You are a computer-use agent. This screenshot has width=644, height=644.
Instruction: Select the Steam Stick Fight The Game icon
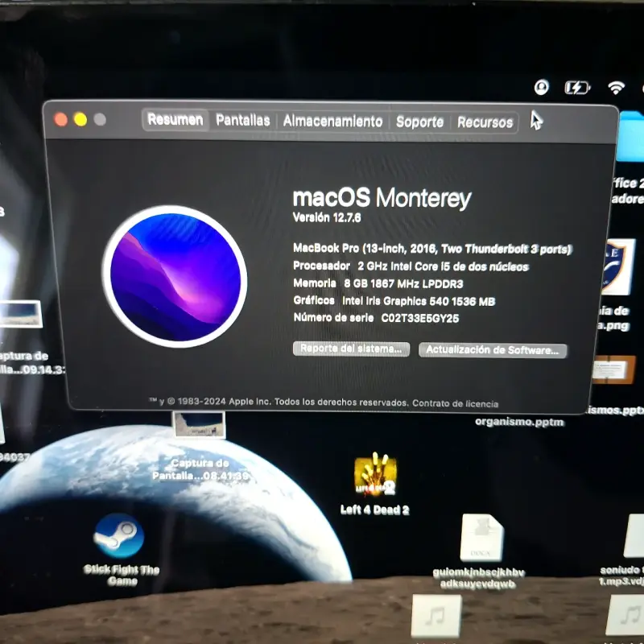tap(118, 535)
